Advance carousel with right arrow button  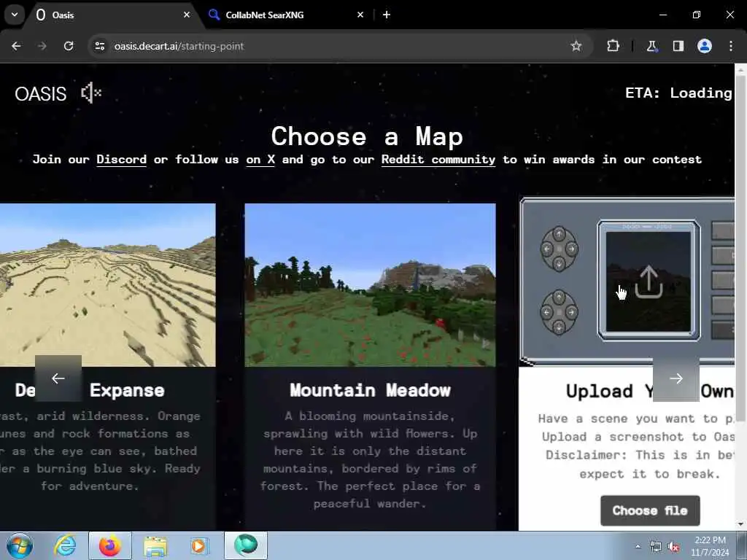pyautogui.click(x=676, y=378)
